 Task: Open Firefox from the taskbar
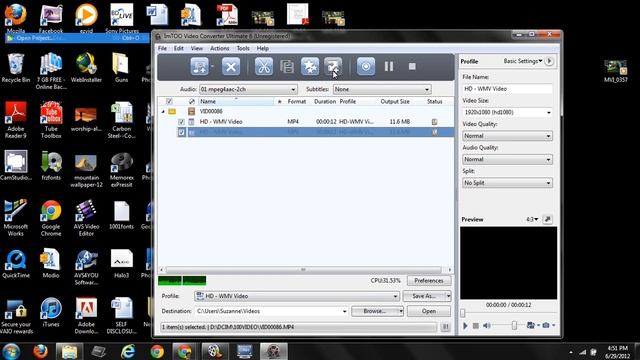(x=40, y=351)
